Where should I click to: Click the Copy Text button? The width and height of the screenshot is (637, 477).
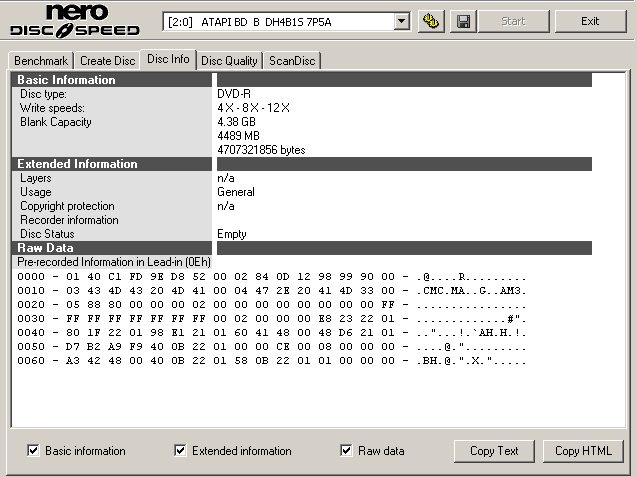494,451
